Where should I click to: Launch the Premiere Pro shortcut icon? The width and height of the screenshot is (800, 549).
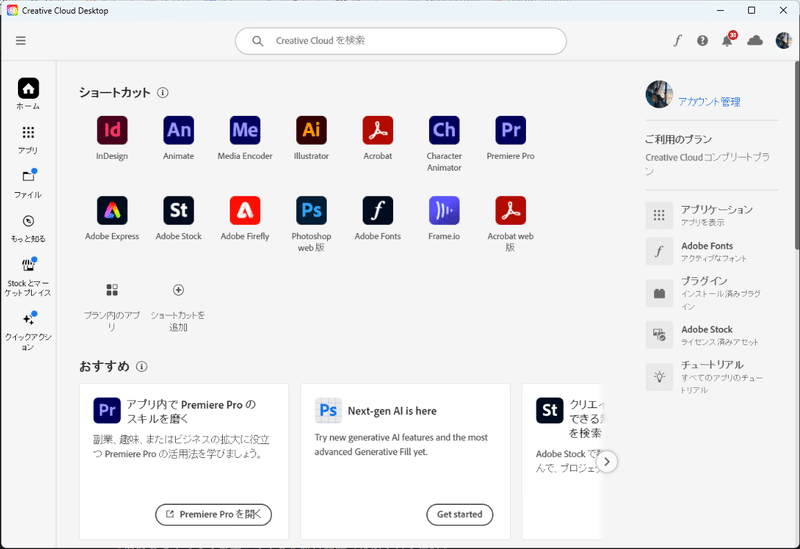click(510, 130)
